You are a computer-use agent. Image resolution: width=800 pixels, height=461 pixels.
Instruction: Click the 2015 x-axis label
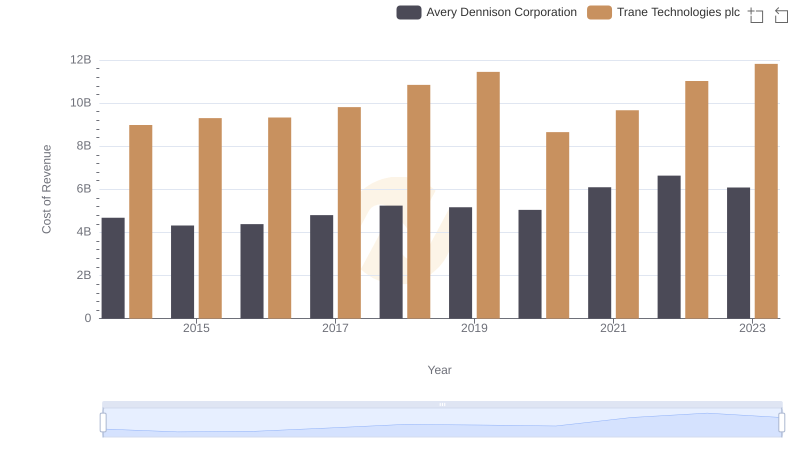point(196,328)
